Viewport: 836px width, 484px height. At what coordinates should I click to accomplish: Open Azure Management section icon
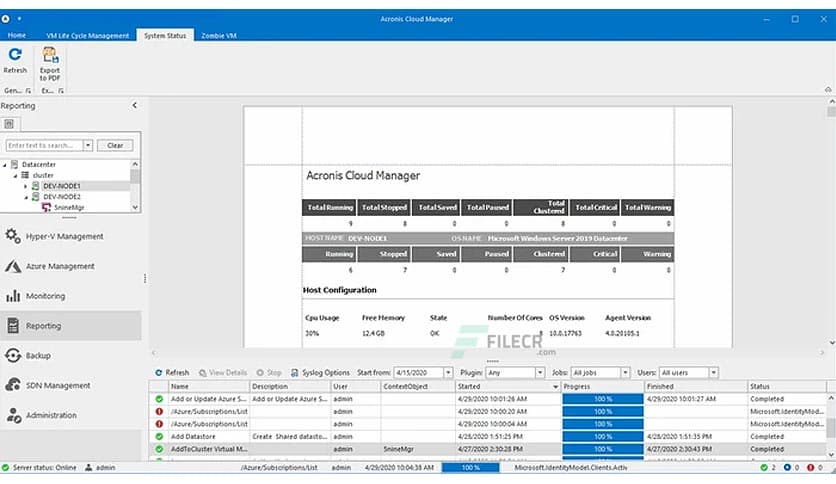tap(13, 266)
